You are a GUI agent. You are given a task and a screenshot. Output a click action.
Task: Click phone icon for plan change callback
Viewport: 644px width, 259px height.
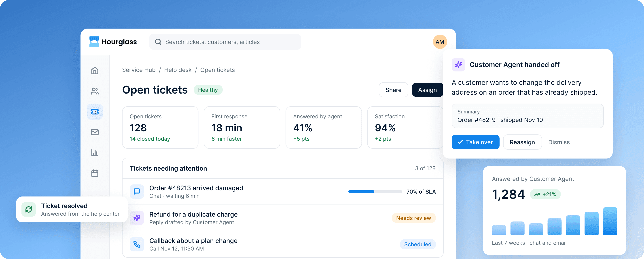(x=137, y=244)
